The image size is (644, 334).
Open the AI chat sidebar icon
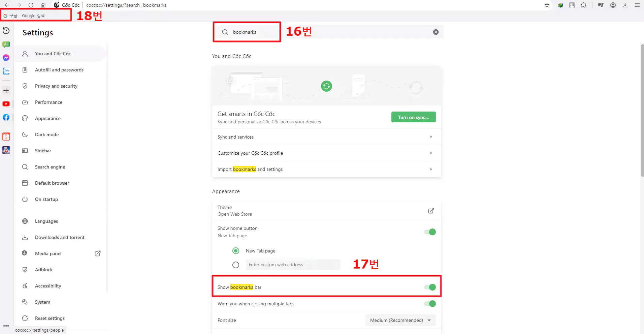click(x=6, y=44)
